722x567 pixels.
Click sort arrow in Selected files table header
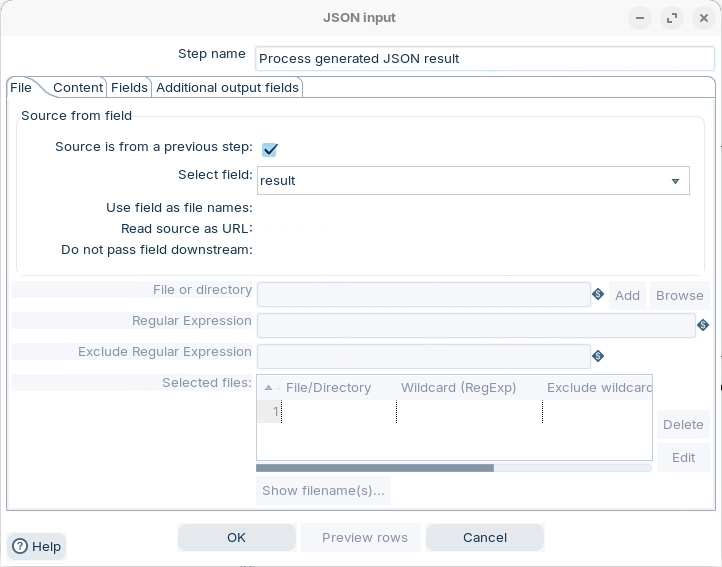[x=268, y=388]
